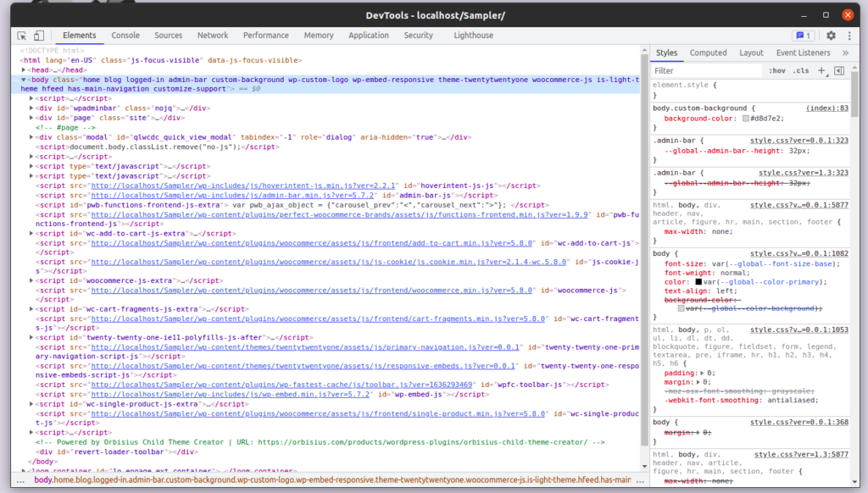The height and width of the screenshot is (493, 868).
Task: Select the Orbisius Child Theme Creator comment
Action: (x=320, y=443)
